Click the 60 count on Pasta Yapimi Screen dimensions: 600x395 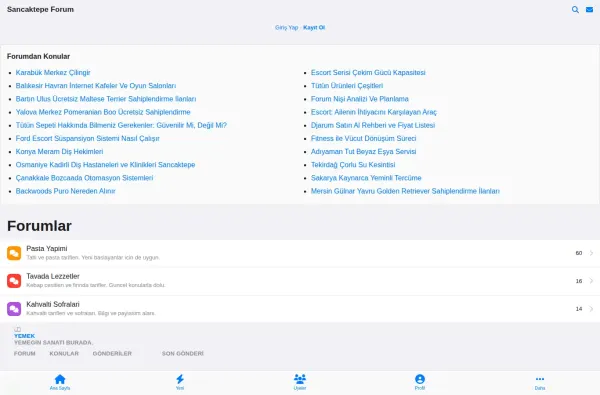(579, 253)
